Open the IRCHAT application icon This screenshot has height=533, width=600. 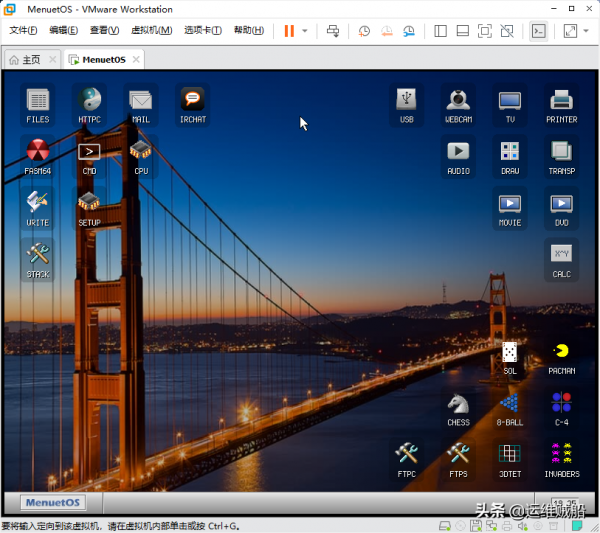coord(193,101)
